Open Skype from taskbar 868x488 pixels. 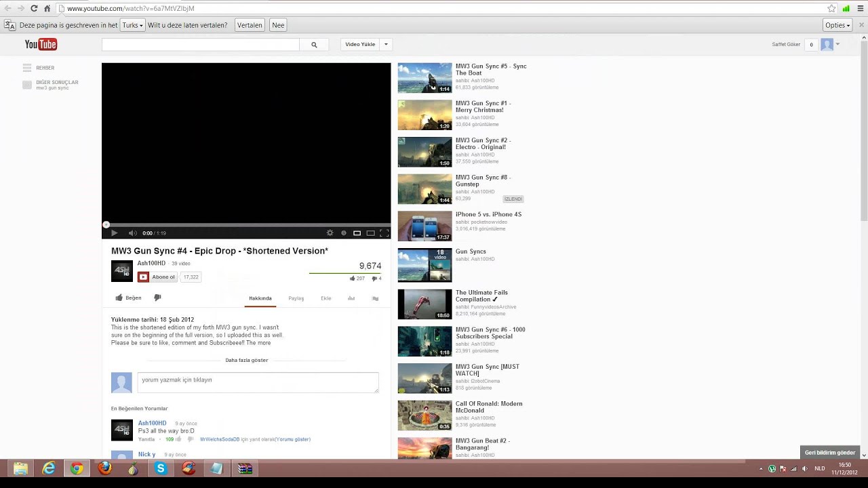[161, 468]
